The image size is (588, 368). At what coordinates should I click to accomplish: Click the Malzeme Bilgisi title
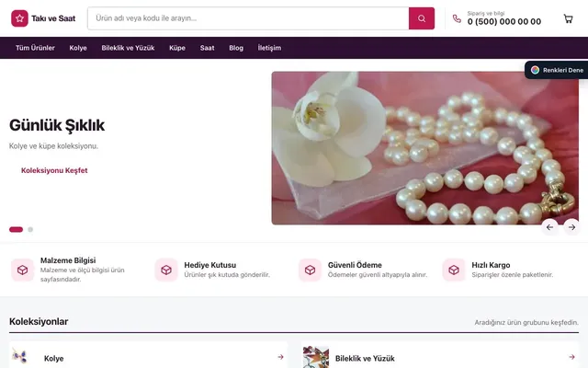pyautogui.click(x=68, y=260)
